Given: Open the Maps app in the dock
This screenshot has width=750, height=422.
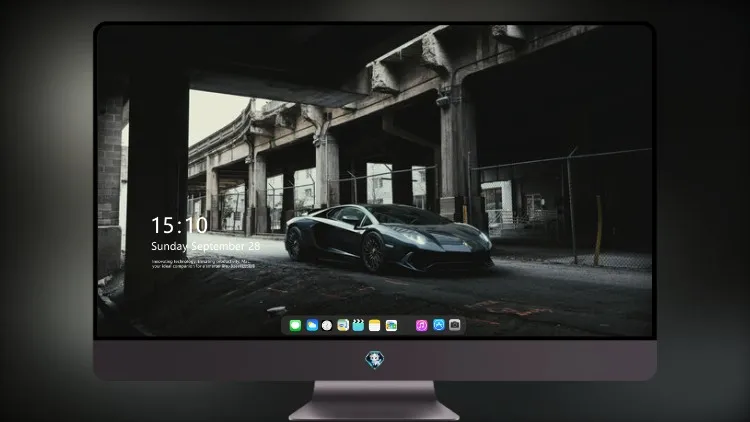Looking at the screenshot, I should [x=343, y=325].
